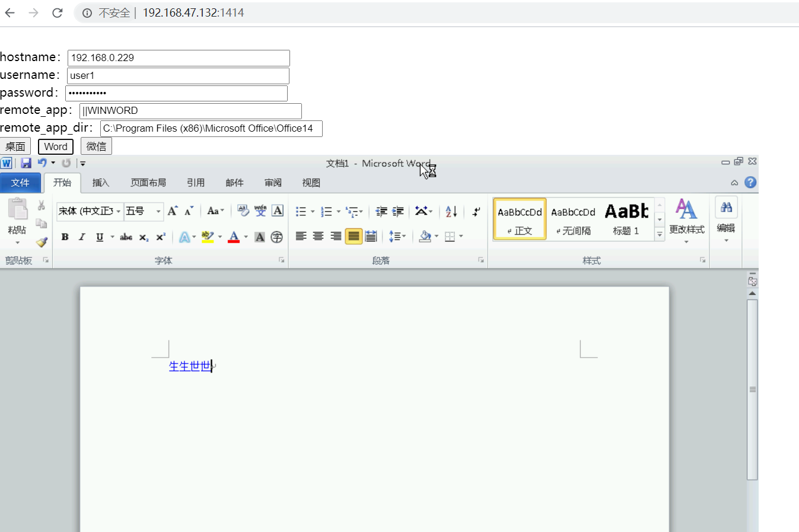Toggle Bold formatting
This screenshot has width=799, height=532.
65,237
